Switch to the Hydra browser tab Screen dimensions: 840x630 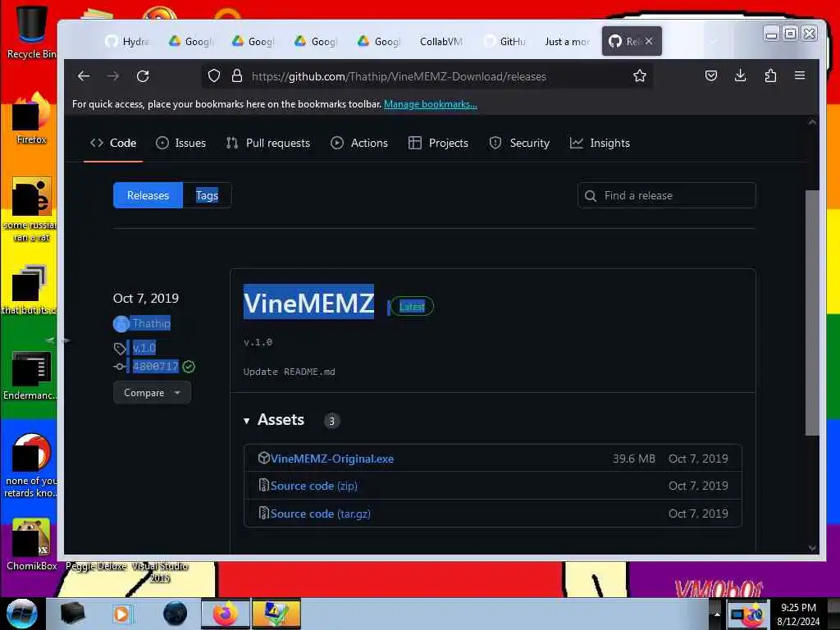tap(127, 41)
